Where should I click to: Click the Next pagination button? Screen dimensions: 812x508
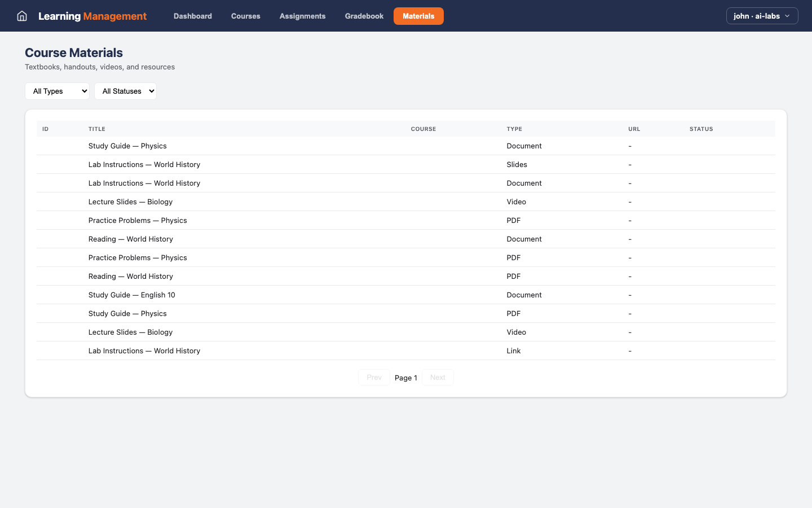tap(438, 377)
